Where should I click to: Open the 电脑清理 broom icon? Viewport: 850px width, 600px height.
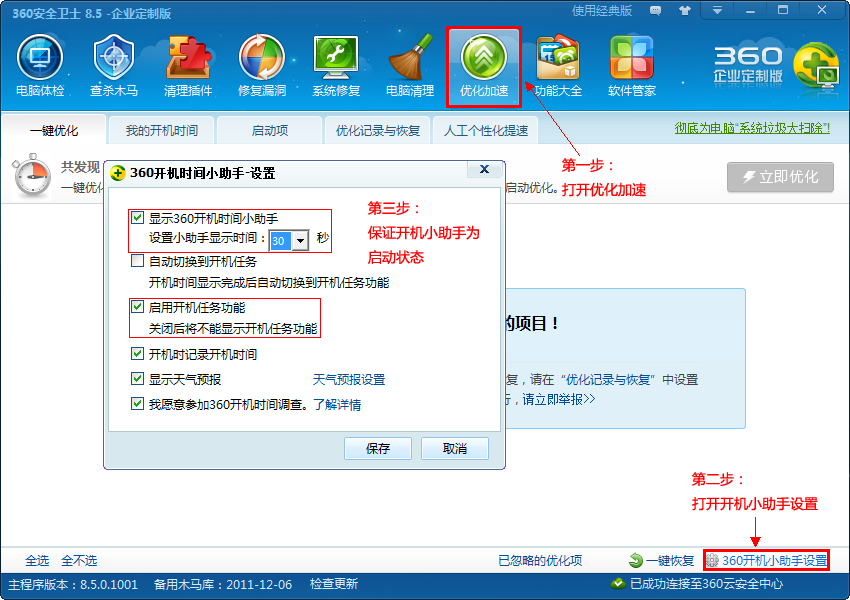[x=410, y=66]
